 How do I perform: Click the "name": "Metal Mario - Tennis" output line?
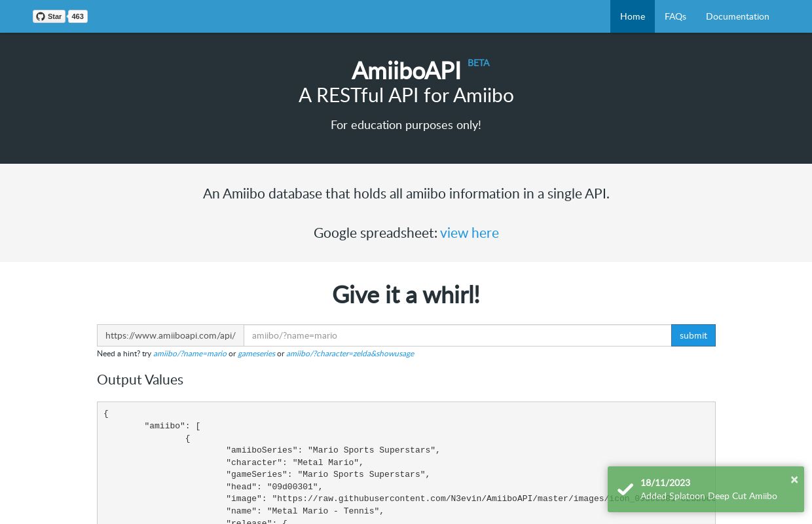click(x=305, y=511)
